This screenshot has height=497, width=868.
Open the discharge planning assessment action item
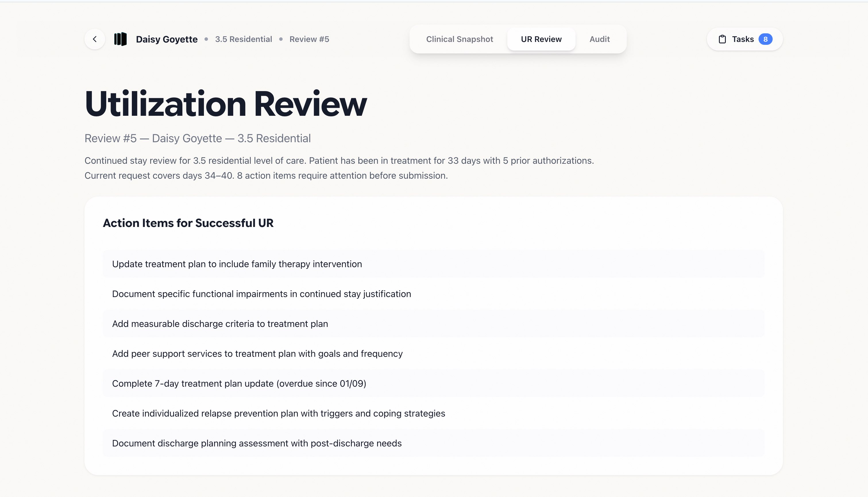point(256,443)
